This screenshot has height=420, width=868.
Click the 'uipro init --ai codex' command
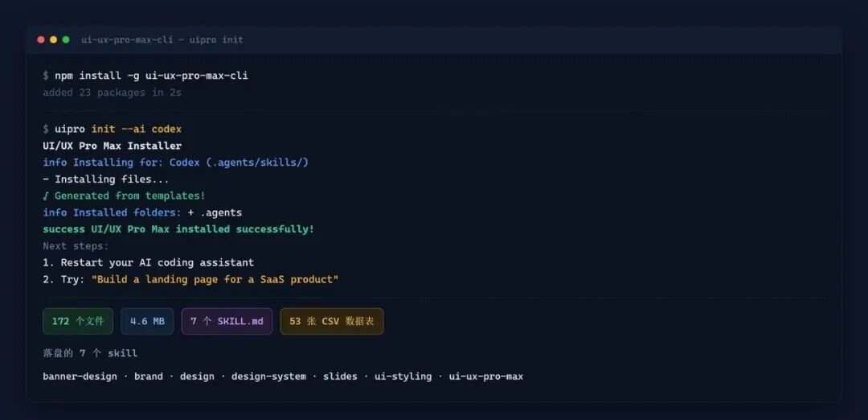(118, 129)
